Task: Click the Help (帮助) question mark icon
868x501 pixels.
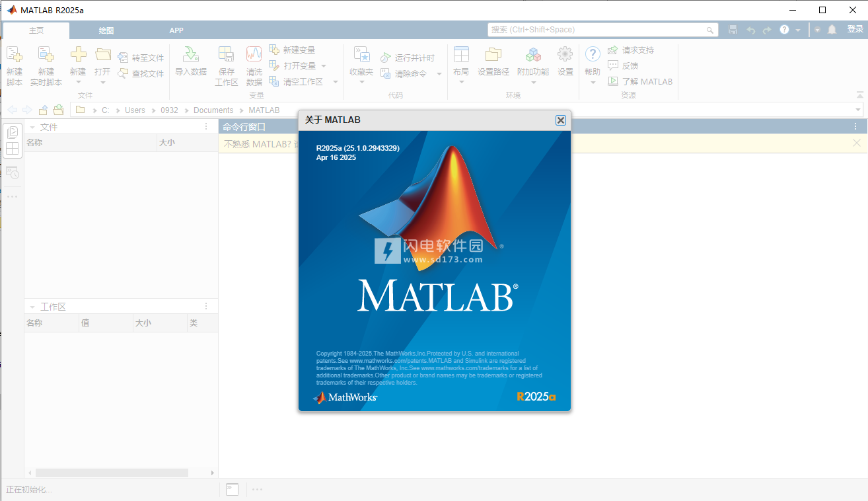Action: pos(593,54)
